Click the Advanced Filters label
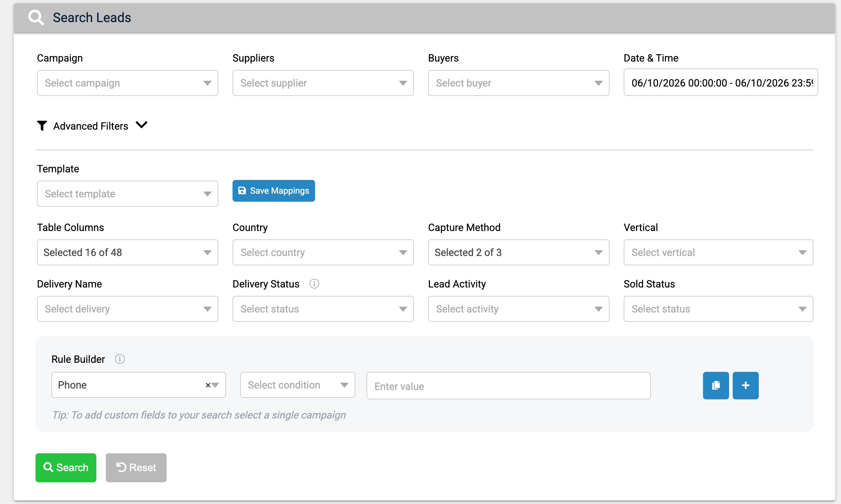 (x=91, y=126)
